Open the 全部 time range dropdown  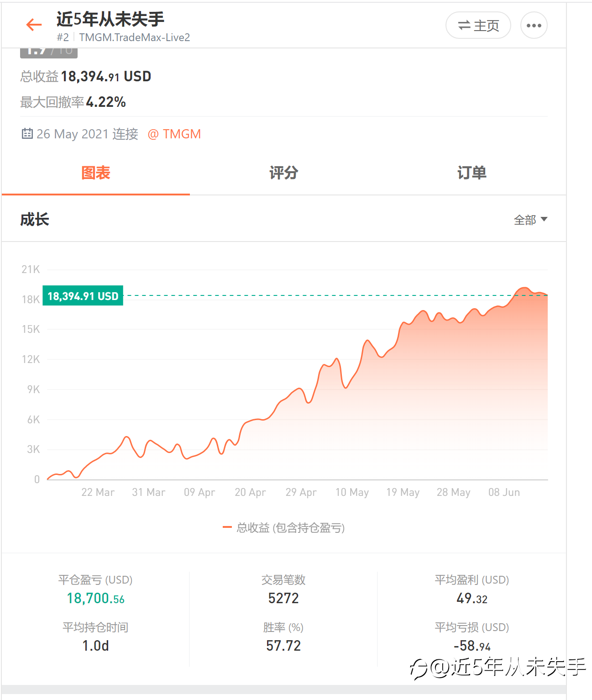click(x=530, y=220)
